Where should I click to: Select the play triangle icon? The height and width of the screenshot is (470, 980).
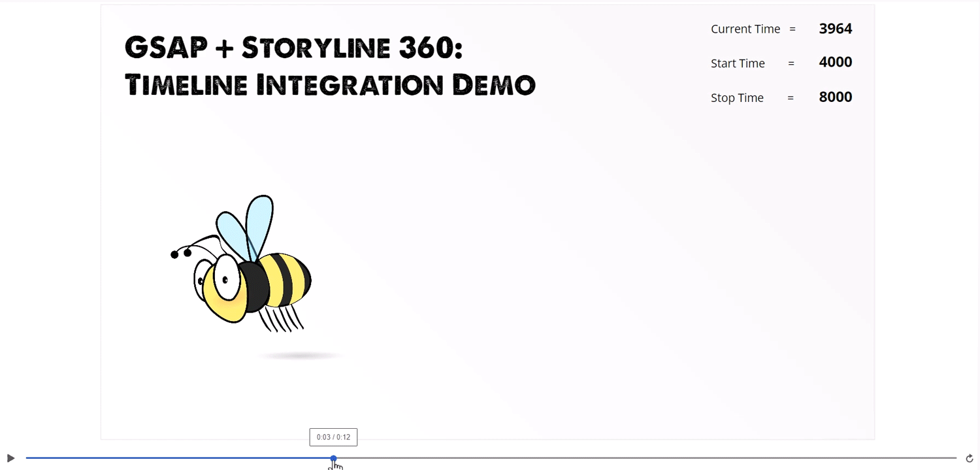(10, 458)
